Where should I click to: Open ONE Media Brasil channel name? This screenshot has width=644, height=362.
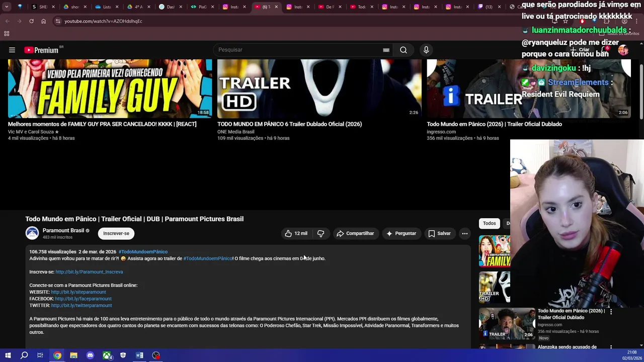235,132
